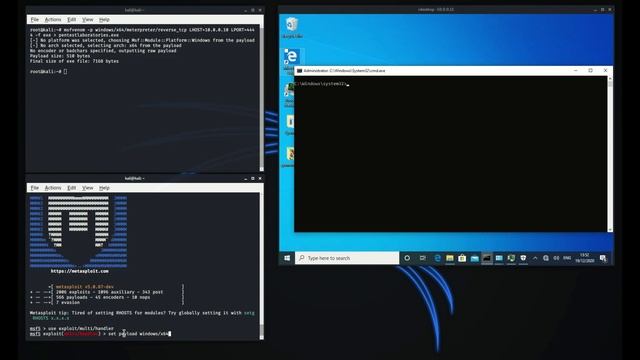Open the Recycle Bin desktop icon
The width and height of the screenshot is (640, 360).
click(292, 27)
